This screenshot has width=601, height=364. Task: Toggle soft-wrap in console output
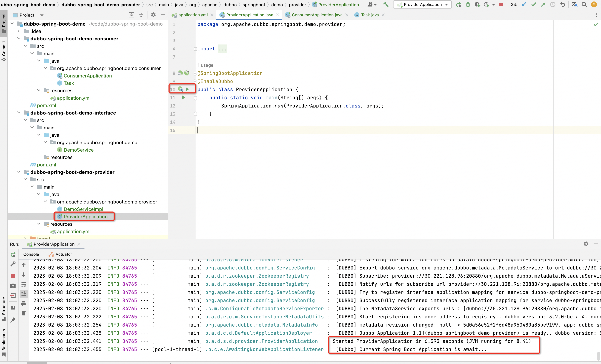pos(24,284)
